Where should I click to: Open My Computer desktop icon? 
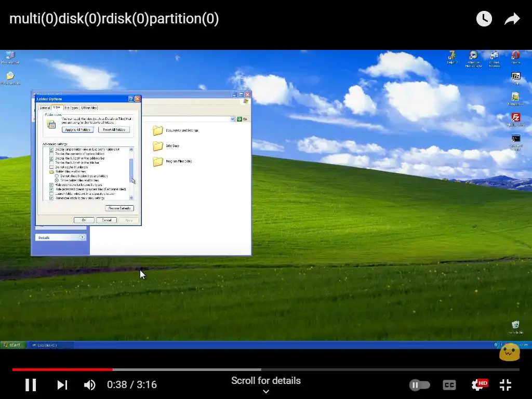coord(10,57)
